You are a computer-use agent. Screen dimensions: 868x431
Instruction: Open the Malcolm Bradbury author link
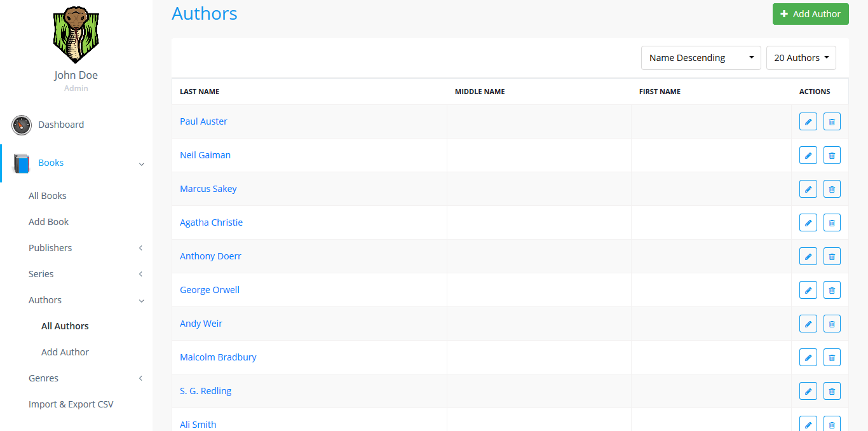point(218,357)
